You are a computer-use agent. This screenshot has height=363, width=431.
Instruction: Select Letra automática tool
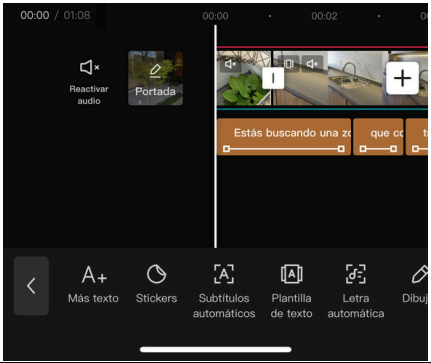tap(356, 291)
